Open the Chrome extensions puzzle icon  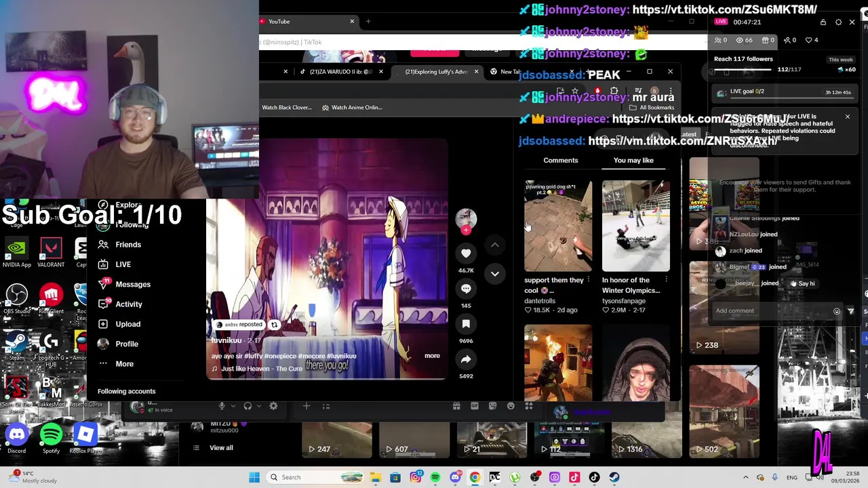[614, 91]
